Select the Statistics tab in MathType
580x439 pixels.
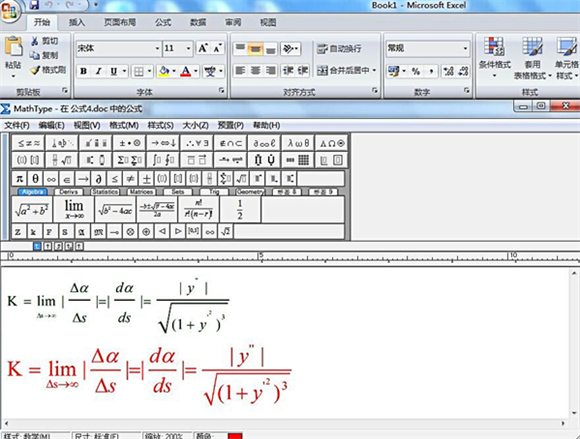click(105, 192)
